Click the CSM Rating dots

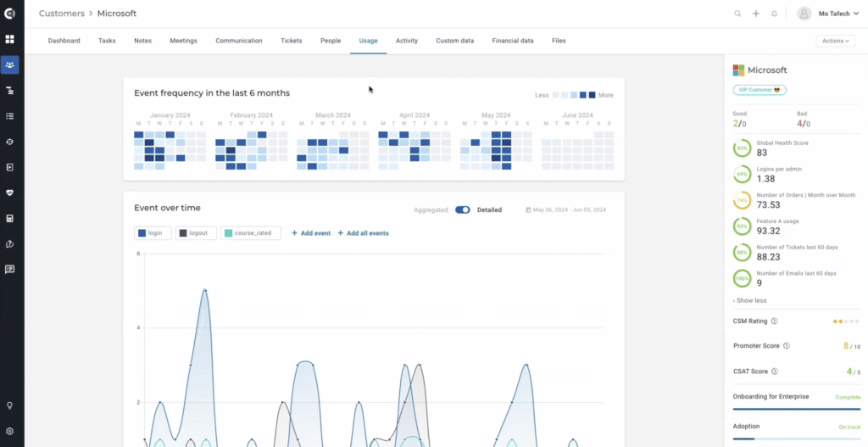click(847, 321)
